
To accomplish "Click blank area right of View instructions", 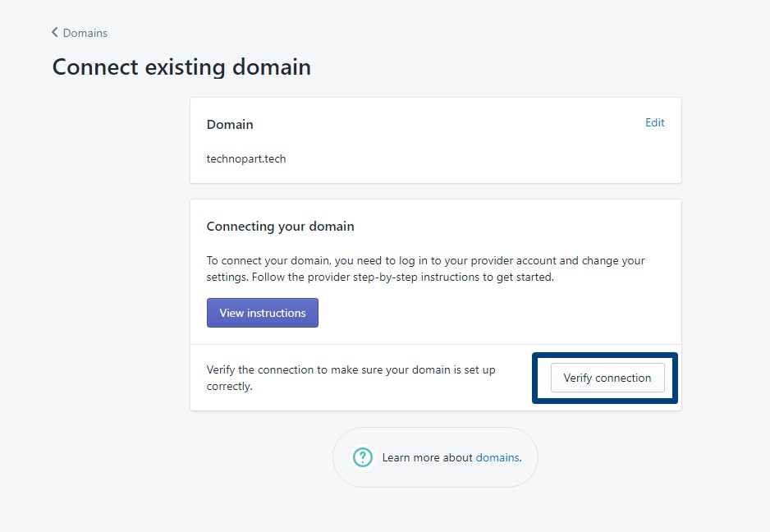I will pos(493,313).
